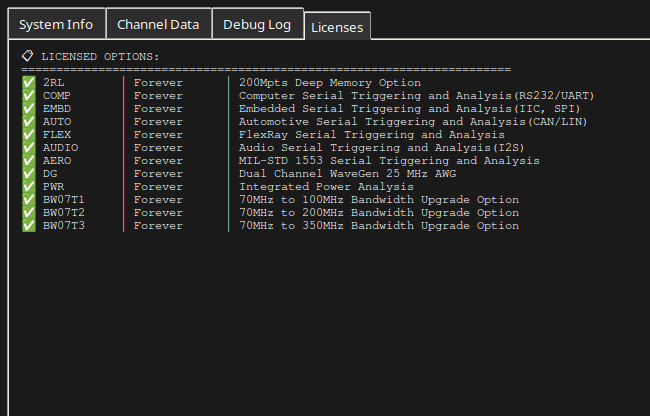Click the green checkmark for PWR
The image size is (650, 416).
(x=29, y=186)
